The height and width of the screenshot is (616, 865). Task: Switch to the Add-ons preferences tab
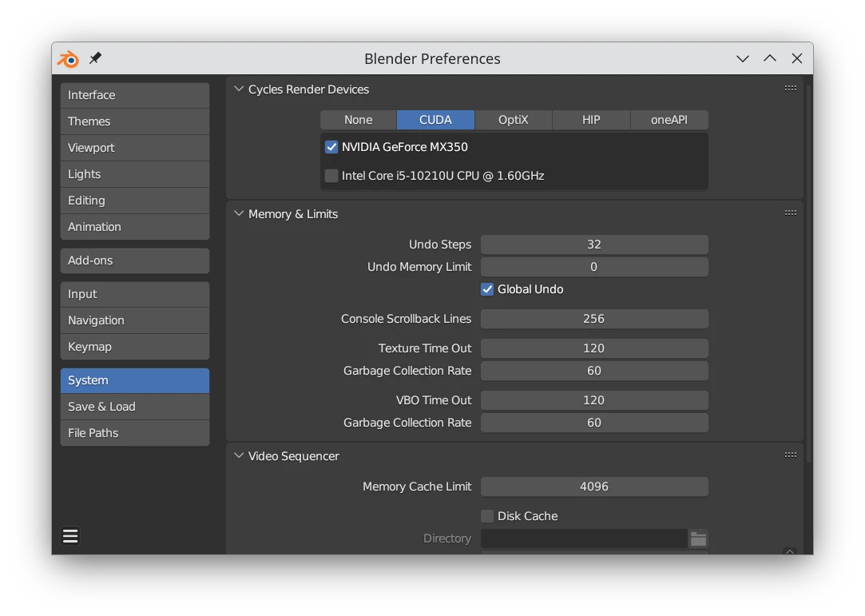[134, 260]
